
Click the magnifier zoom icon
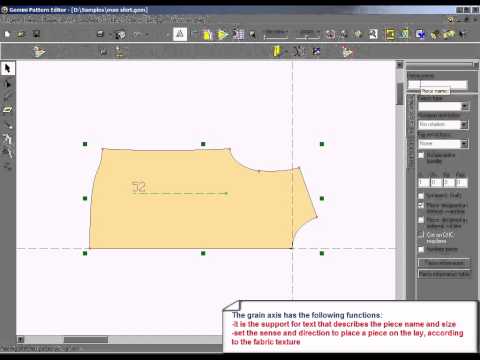pyautogui.click(x=373, y=34)
